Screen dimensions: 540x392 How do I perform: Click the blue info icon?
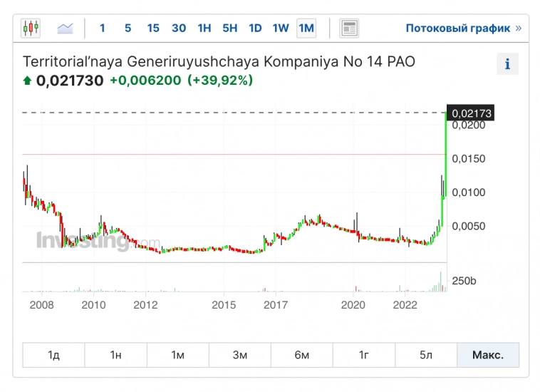(x=507, y=64)
